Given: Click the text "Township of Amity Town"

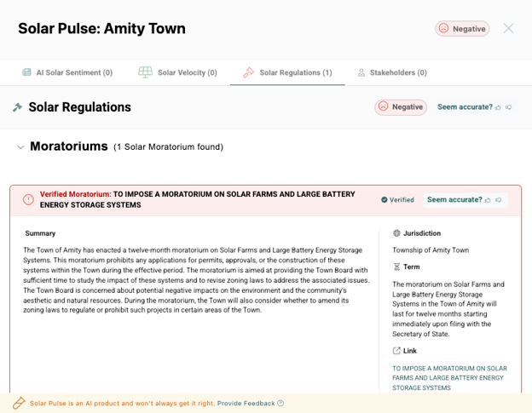Looking at the screenshot, I should [431, 250].
